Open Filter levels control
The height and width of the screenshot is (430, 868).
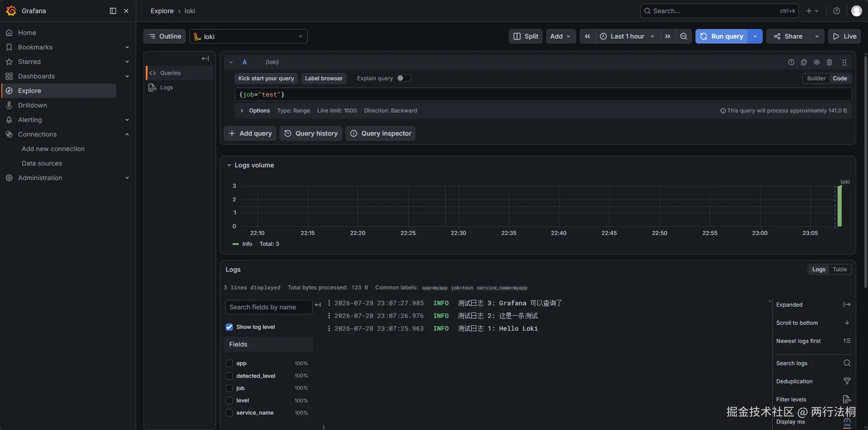coord(847,399)
